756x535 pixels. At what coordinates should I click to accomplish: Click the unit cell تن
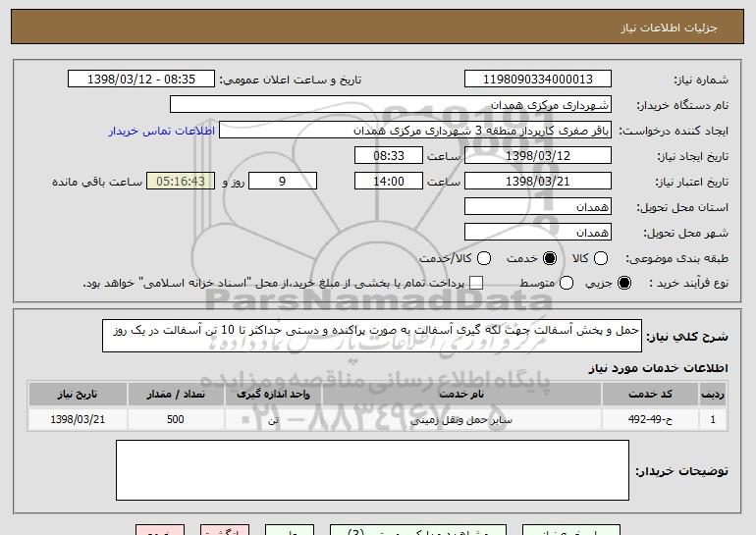pyautogui.click(x=273, y=420)
